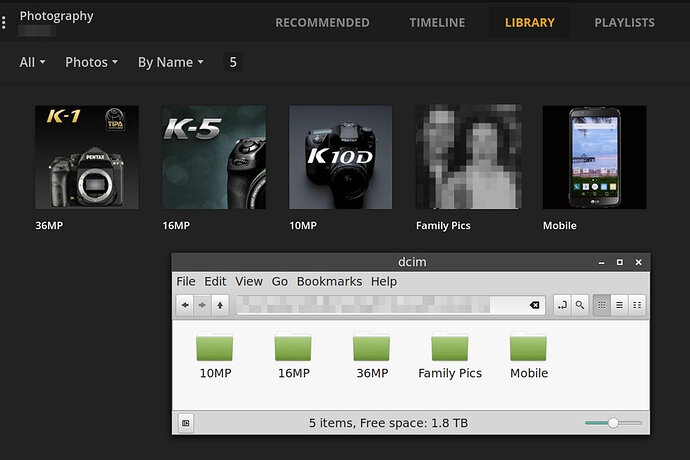This screenshot has width=690, height=460.
Task: Expand the All filter dropdown
Action: pyautogui.click(x=32, y=62)
